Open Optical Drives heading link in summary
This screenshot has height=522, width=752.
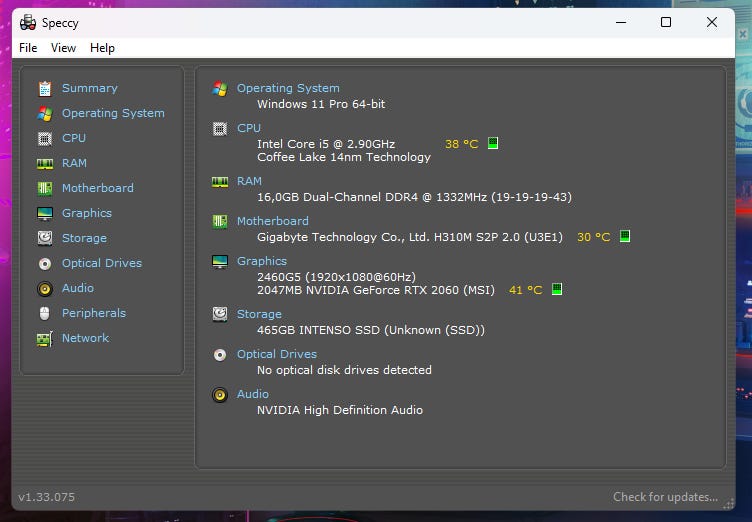pos(277,354)
